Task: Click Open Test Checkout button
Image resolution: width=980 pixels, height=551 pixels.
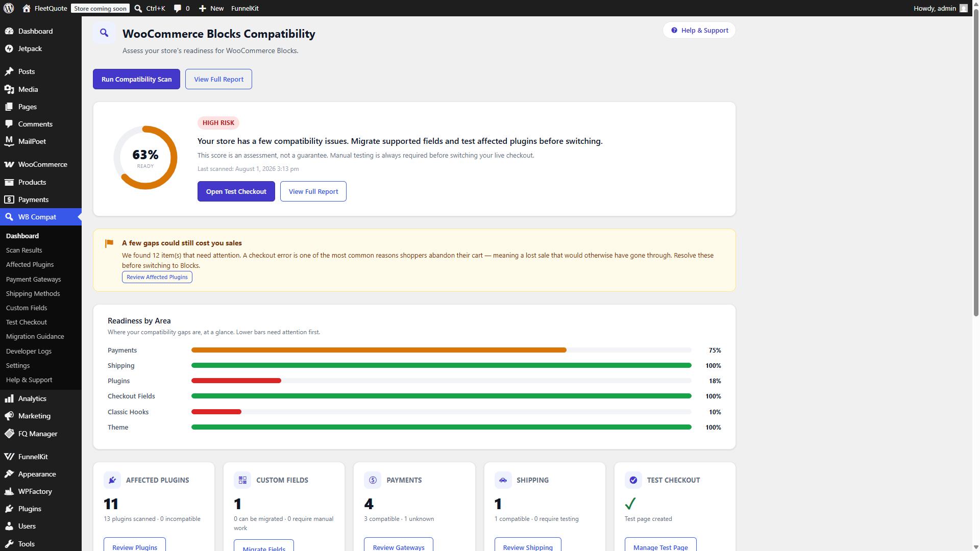Action: point(236,191)
